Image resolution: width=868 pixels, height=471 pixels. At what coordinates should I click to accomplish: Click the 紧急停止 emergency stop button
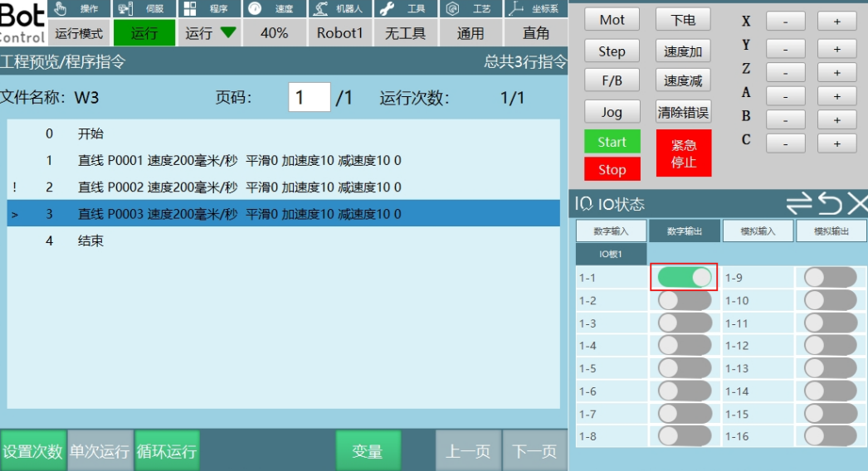point(684,153)
